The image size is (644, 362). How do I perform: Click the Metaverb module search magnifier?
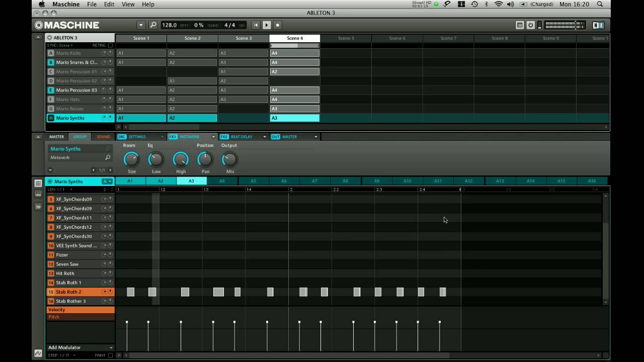[x=108, y=157]
